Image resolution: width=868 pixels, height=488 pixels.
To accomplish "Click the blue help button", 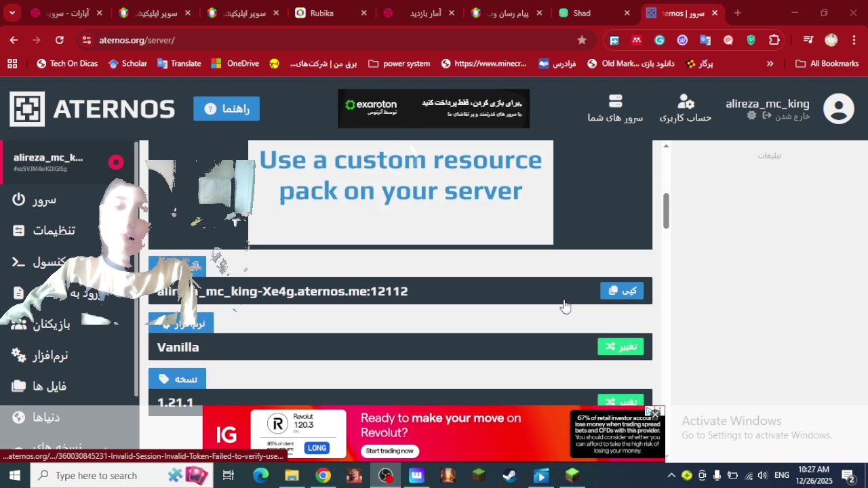I will 226,108.
